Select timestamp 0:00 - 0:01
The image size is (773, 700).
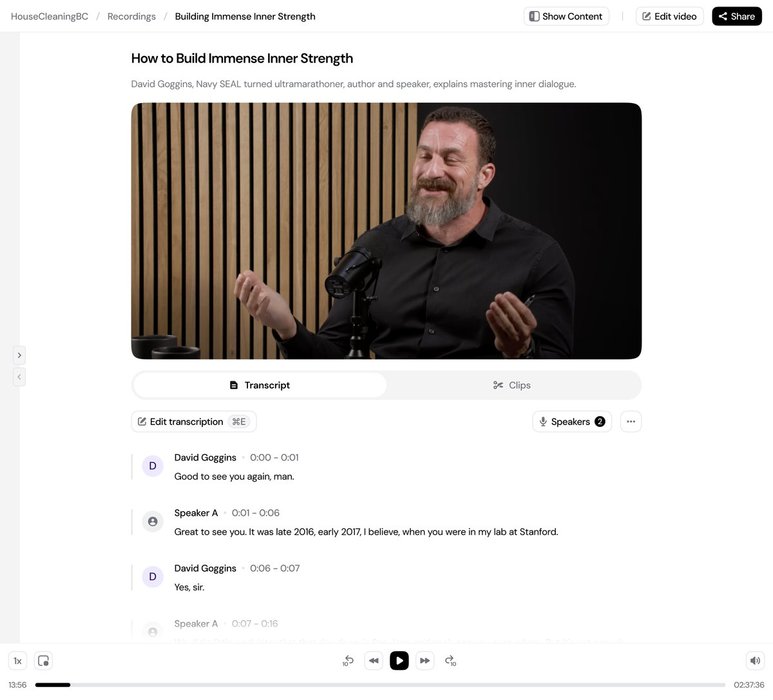point(274,457)
